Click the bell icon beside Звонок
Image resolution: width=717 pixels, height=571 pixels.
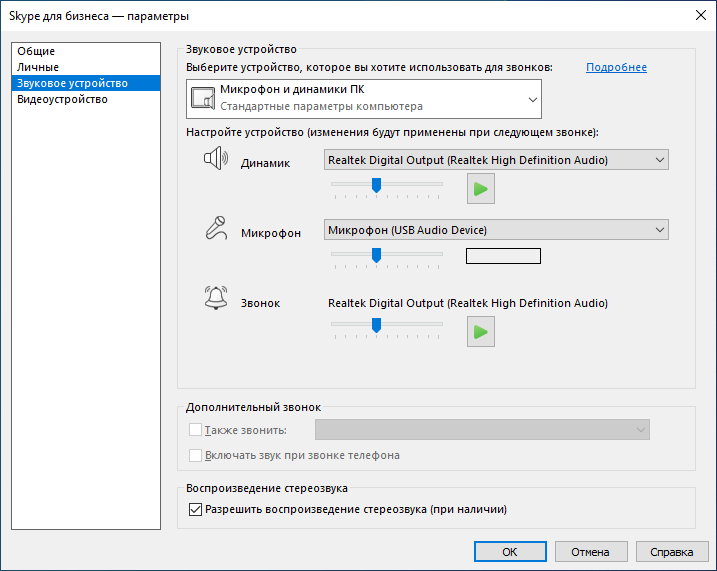(216, 298)
